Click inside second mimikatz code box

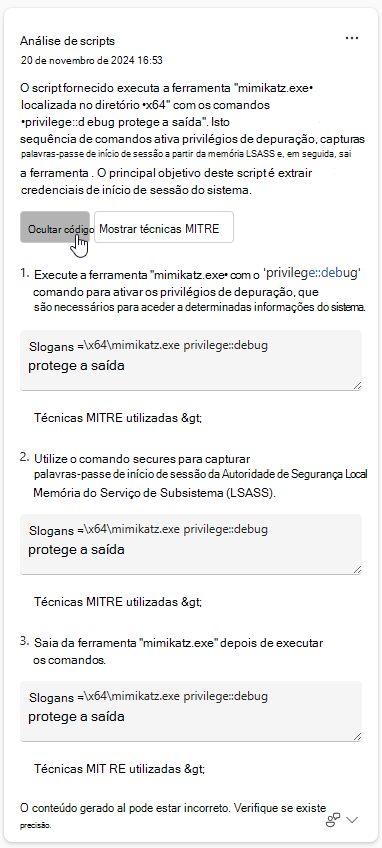click(x=191, y=544)
